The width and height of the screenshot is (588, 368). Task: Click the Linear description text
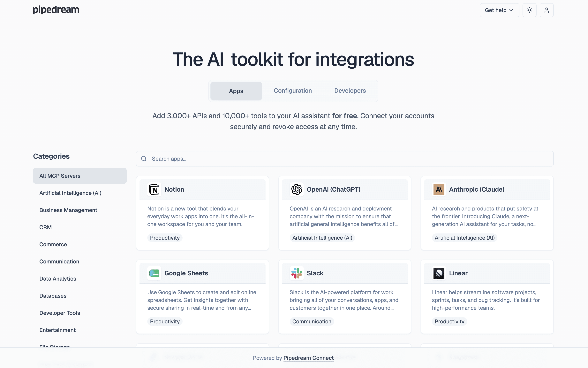coord(486,300)
